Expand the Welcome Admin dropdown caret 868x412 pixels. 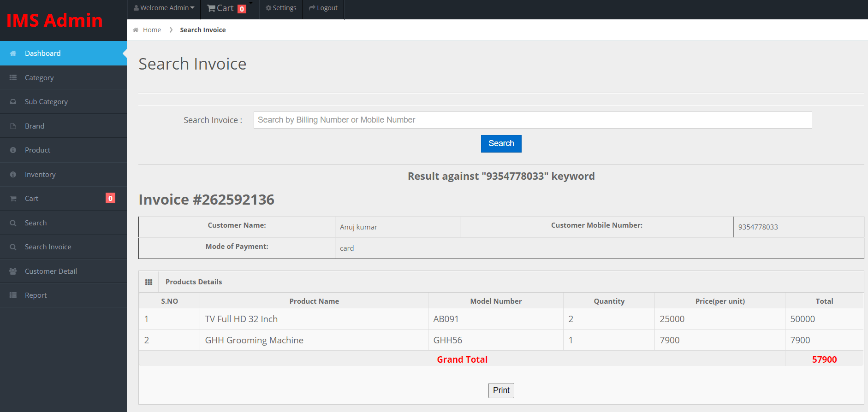tap(192, 8)
